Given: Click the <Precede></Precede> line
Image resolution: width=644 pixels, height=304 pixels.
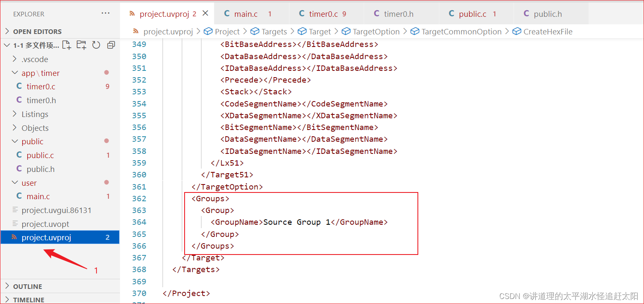Looking at the screenshot, I should click(x=266, y=80).
